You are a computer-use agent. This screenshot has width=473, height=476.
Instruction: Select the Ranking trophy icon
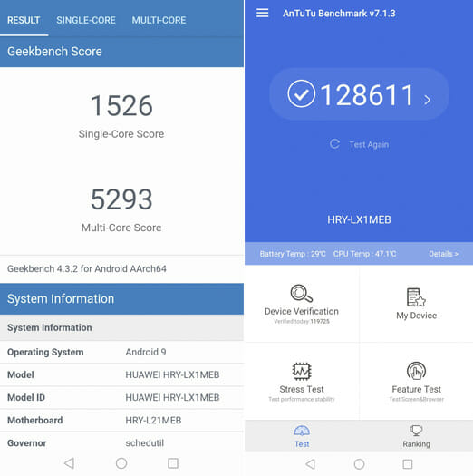(x=416, y=430)
